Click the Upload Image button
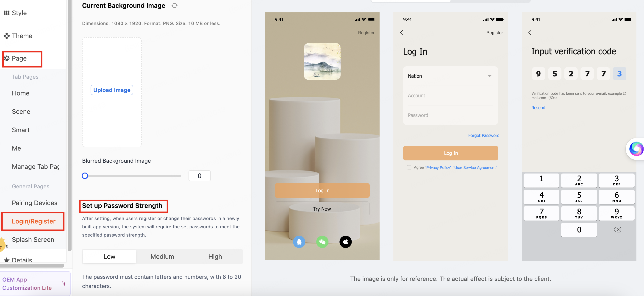This screenshot has width=644, height=296. pos(112,90)
